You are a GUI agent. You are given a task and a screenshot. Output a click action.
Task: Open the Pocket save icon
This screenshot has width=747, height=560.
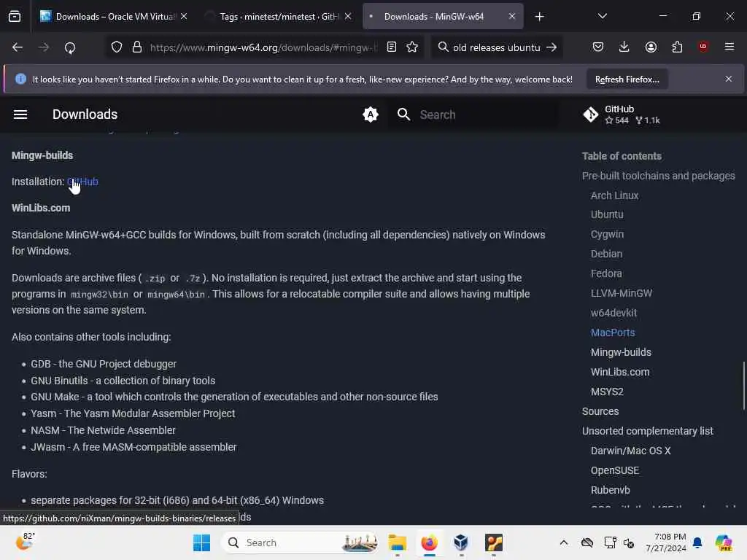(x=598, y=47)
